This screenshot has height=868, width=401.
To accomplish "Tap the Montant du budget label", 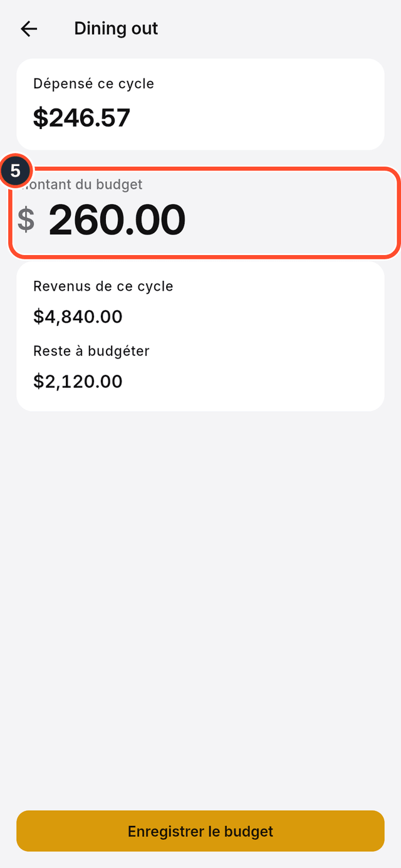I will (x=83, y=184).
